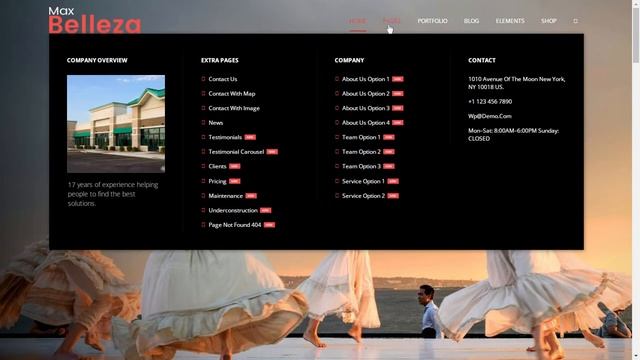Open the Shop menu item
Viewport: 640px width, 360px height.
point(549,21)
